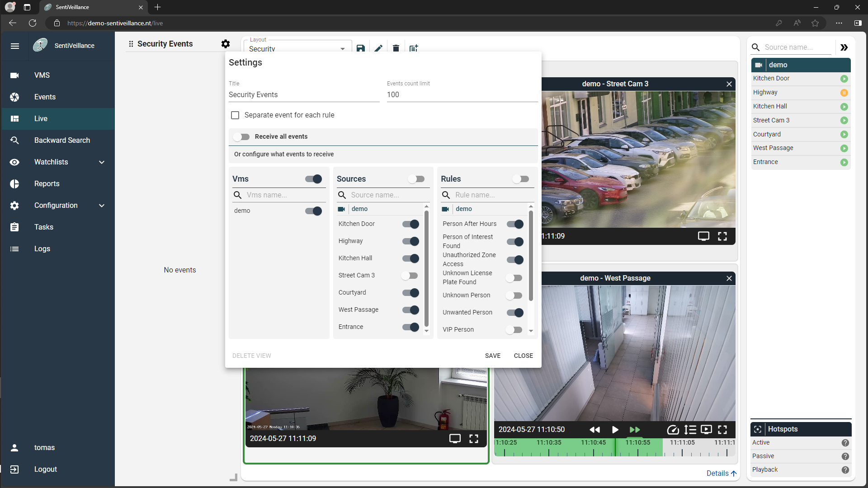Click CLOSE in Settings dialog
This screenshot has height=488, width=868.
point(524,356)
